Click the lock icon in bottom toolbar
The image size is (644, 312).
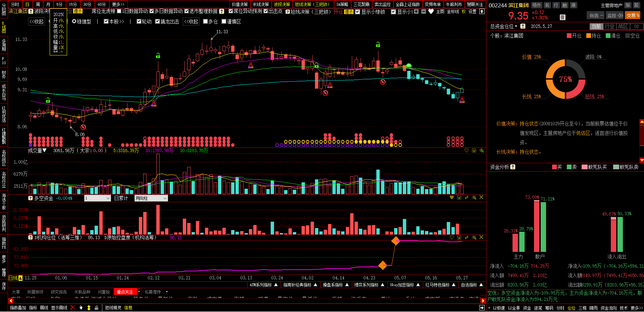pos(97,308)
